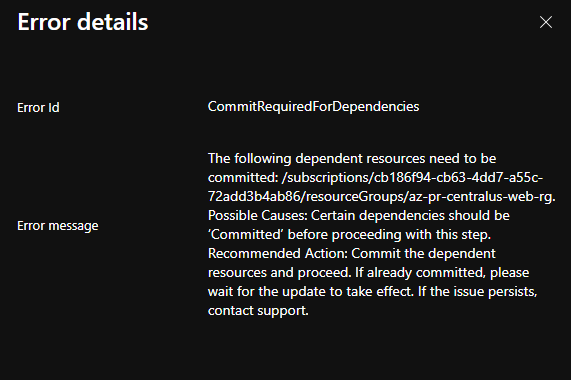
Task: Select the CommitRequiredForDependencies error id value
Action: 313,107
